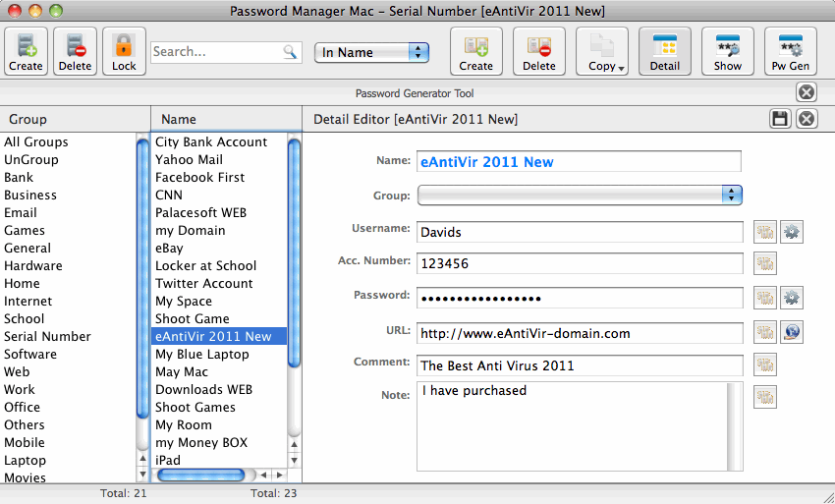Lock the password manager

click(x=124, y=51)
